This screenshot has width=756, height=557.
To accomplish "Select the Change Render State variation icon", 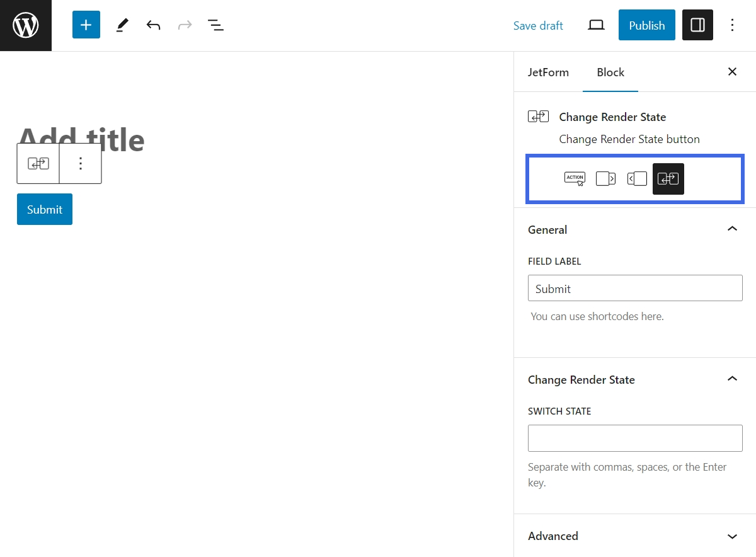I will 668,178.
